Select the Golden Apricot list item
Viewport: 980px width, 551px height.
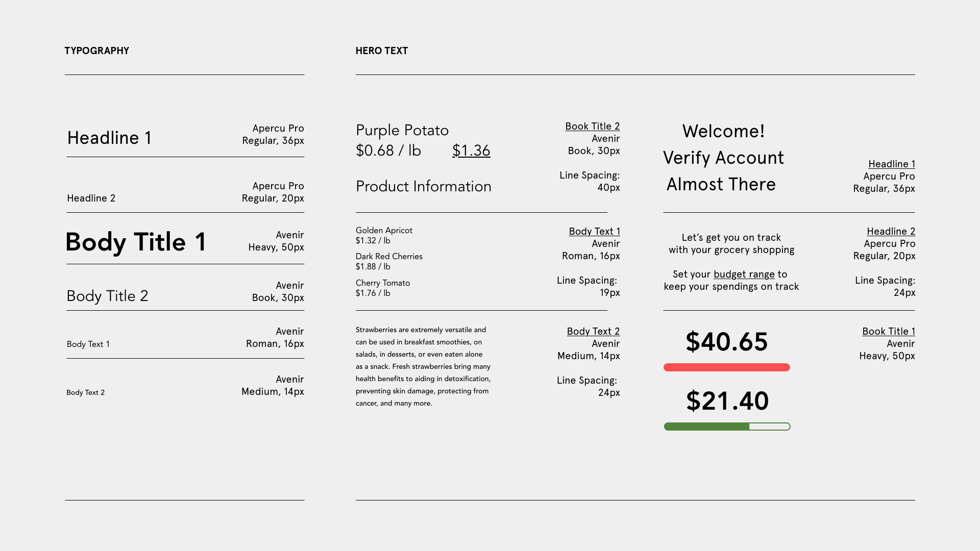[384, 231]
